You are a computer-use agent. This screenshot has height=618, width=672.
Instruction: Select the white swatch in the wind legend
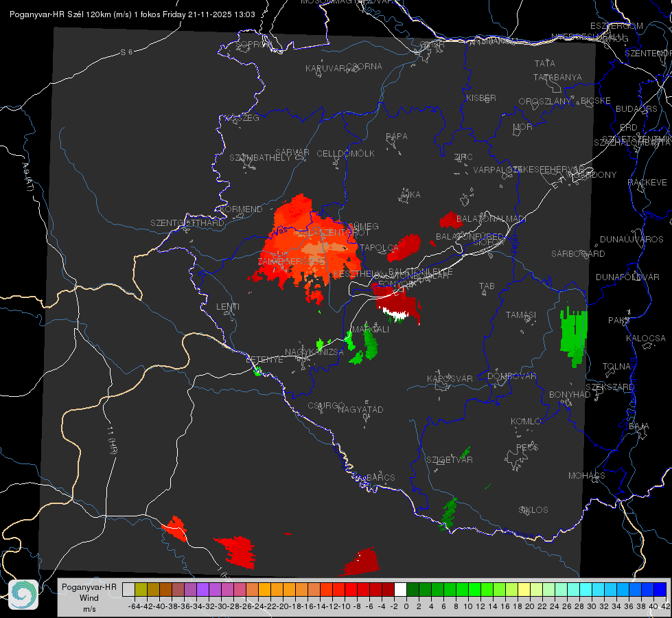(x=400, y=589)
